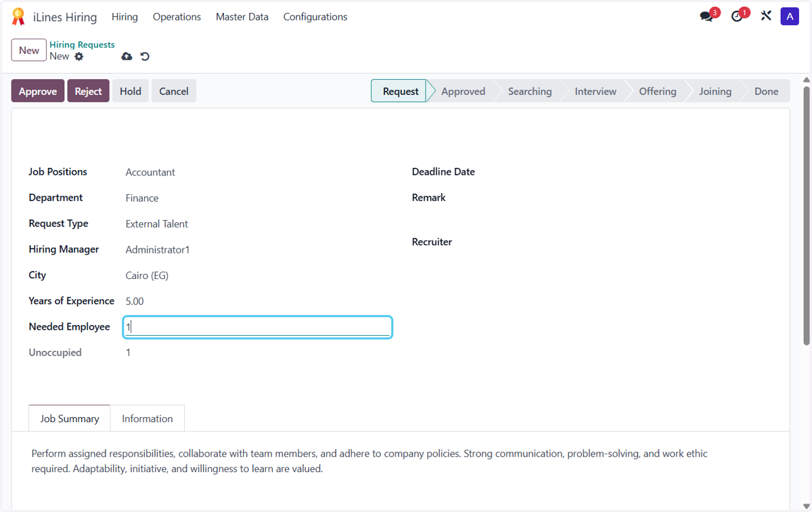Click the gear actions icon beside New
Viewport: 812px width, 512px height.
(79, 56)
